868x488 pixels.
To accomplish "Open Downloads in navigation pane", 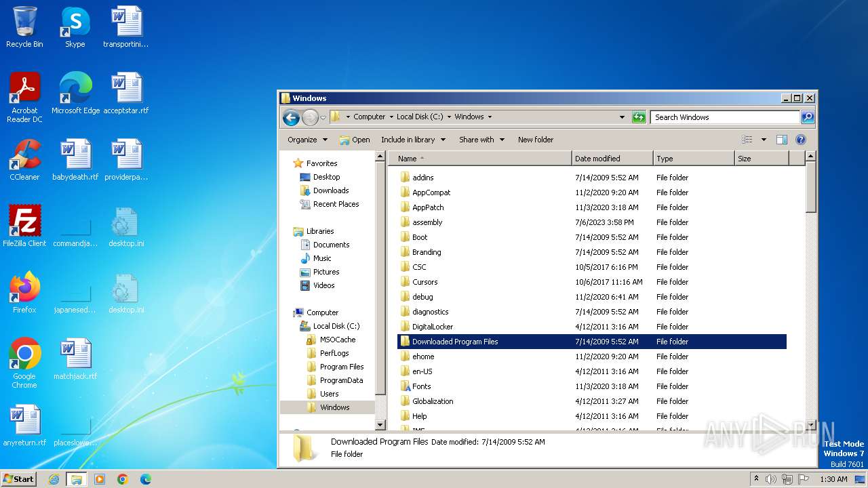I will click(331, 190).
